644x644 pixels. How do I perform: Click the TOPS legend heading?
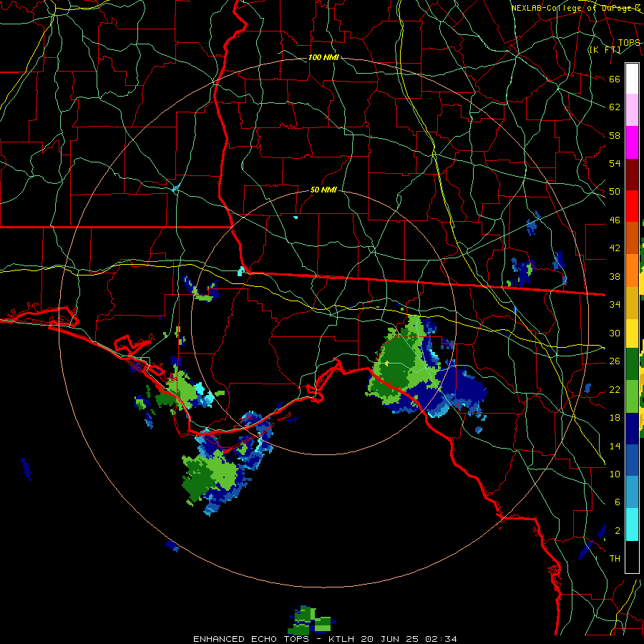click(629, 43)
